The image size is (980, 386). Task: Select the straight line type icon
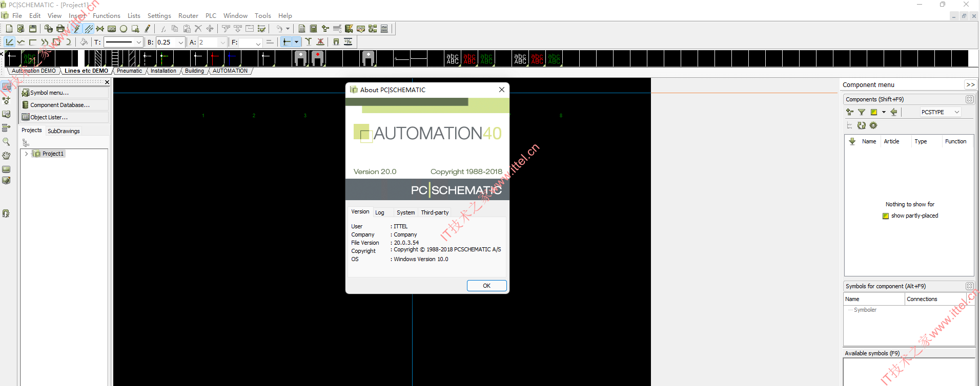(9, 42)
